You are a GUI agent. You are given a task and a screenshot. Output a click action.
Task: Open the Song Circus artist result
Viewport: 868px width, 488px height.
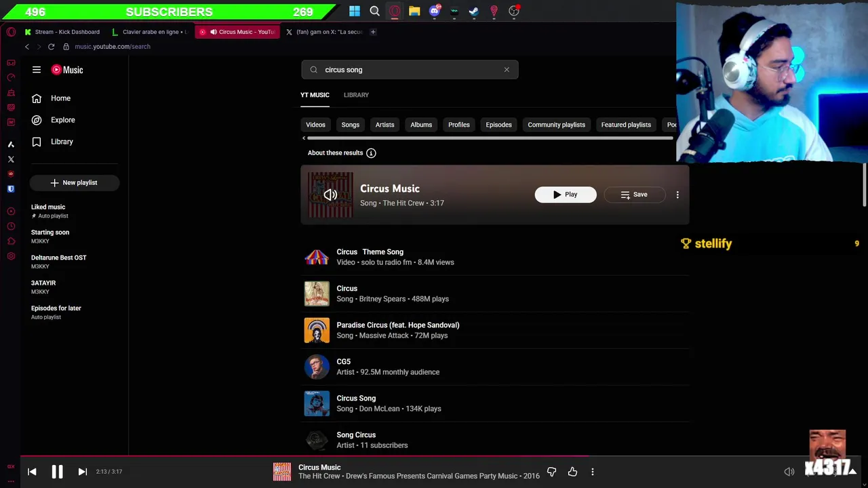[495, 440]
